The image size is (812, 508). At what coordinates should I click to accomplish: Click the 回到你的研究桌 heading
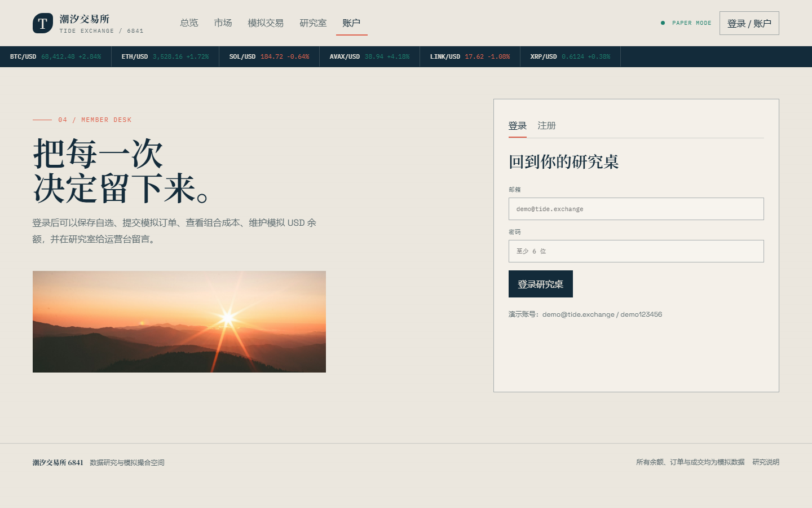[564, 162]
